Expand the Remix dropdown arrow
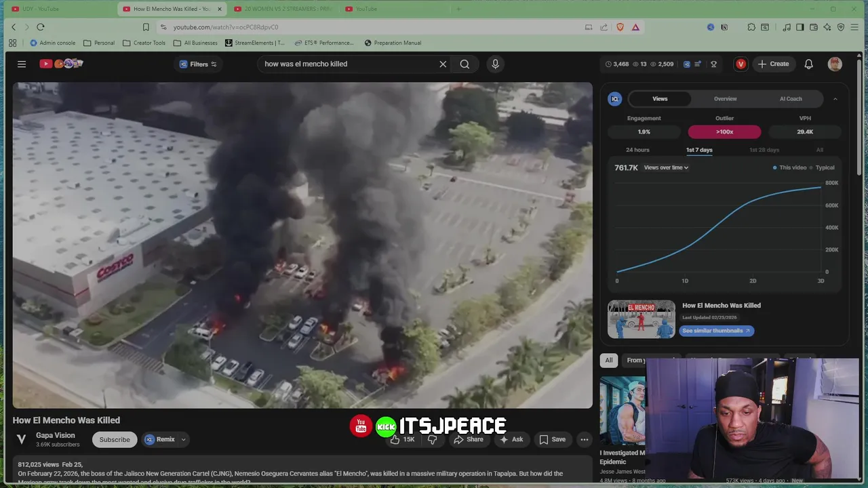 click(183, 439)
